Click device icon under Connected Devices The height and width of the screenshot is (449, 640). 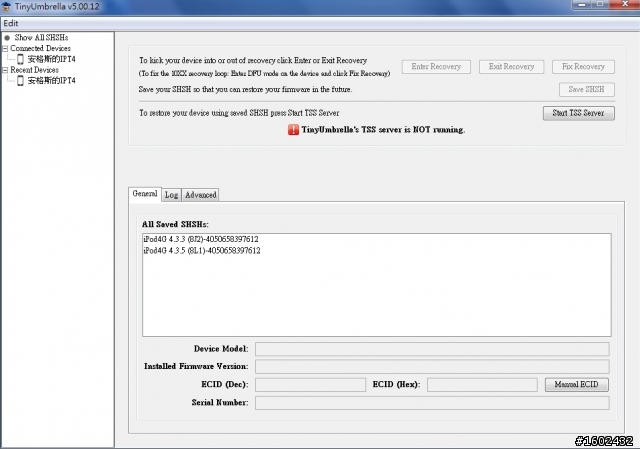coord(20,59)
